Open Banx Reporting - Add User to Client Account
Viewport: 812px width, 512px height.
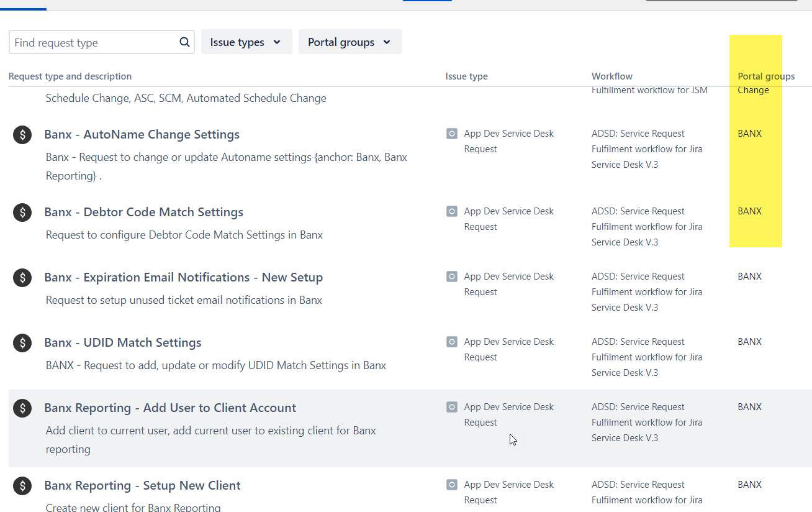170,408
